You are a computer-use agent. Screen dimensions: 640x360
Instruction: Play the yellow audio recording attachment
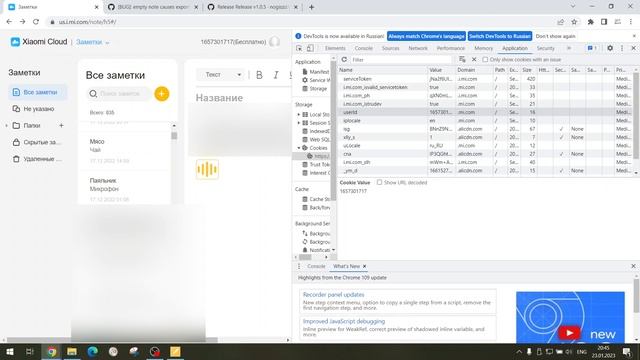[207, 169]
